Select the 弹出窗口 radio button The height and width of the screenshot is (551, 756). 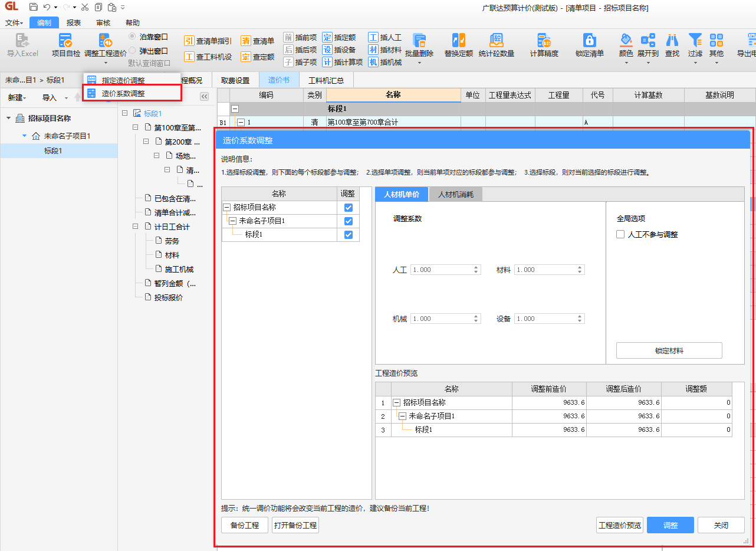click(x=133, y=51)
